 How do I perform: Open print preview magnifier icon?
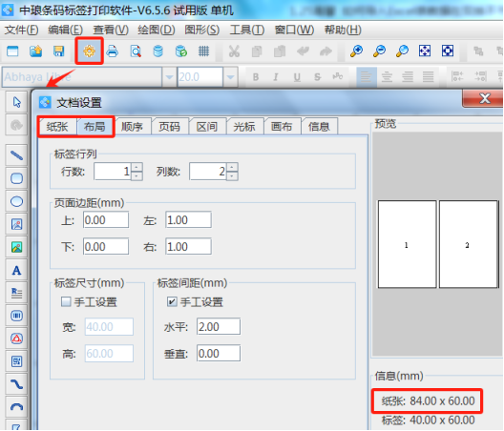click(136, 51)
